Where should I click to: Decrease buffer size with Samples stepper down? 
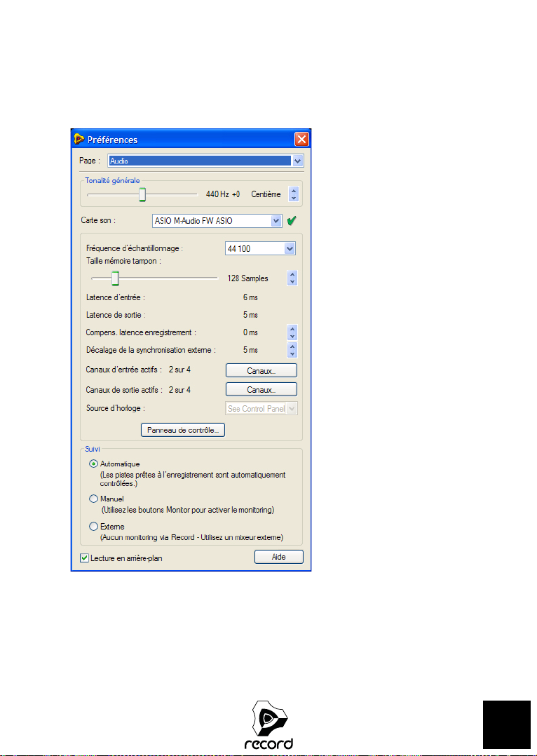pyautogui.click(x=292, y=282)
